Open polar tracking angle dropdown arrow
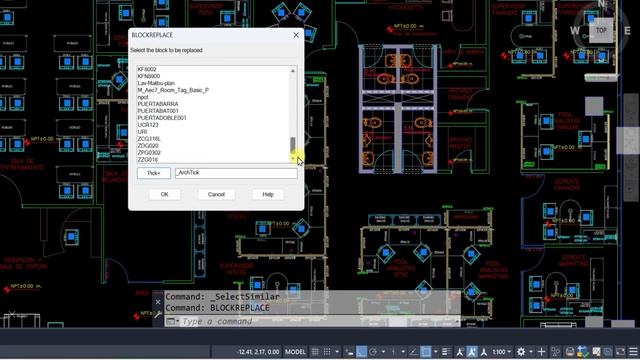Screen dimensions: 640x360 [x=383, y=351]
